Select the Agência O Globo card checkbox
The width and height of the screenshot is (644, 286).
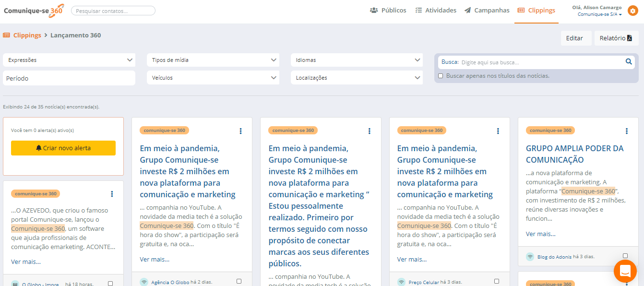point(239,281)
